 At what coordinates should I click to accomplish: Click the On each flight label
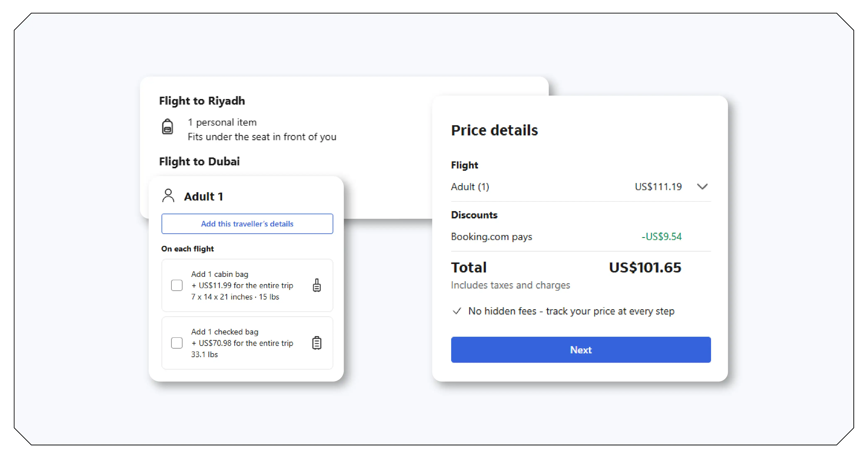[188, 248]
